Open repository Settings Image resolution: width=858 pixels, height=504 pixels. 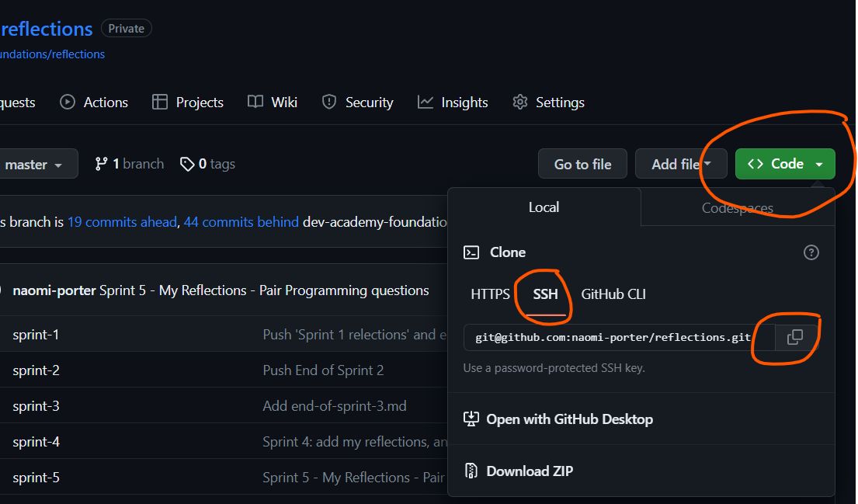coord(548,102)
